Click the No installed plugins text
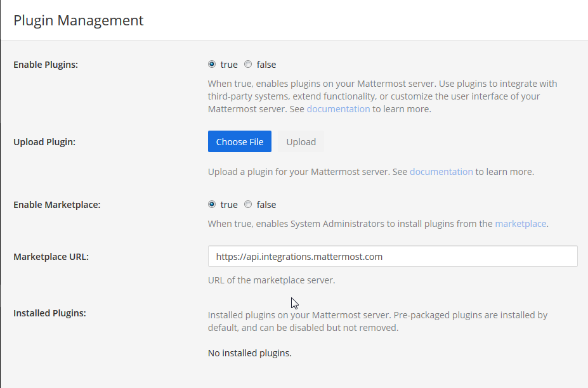The height and width of the screenshot is (388, 588). coord(250,353)
